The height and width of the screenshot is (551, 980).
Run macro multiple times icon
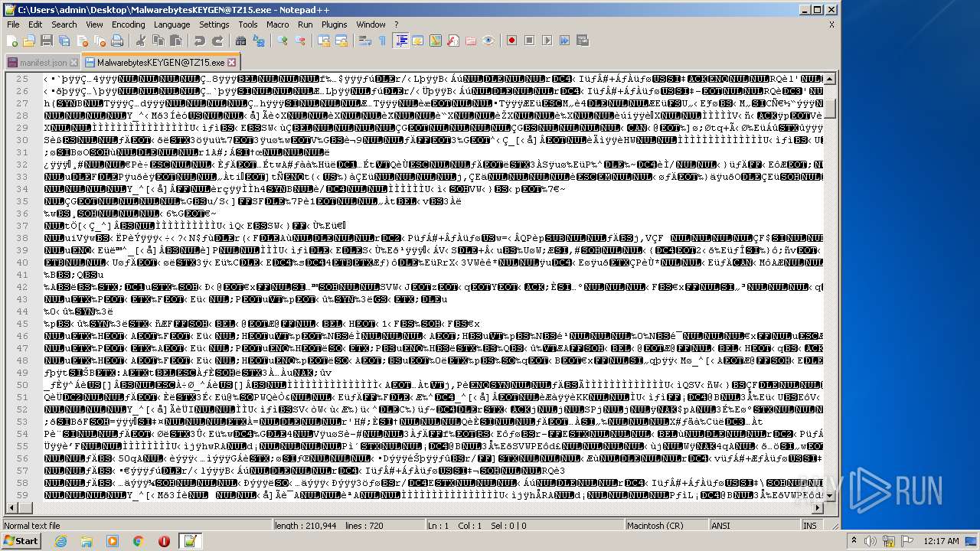[565, 41]
